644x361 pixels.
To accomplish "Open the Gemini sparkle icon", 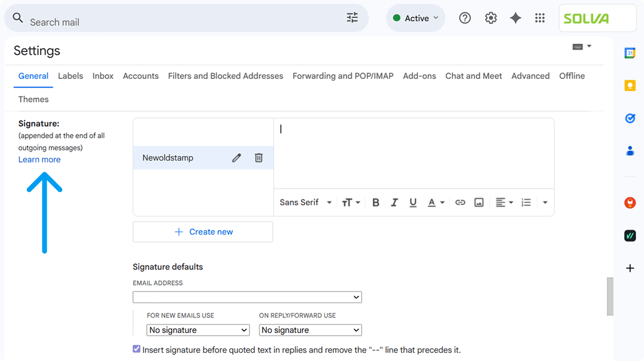I will [x=515, y=18].
